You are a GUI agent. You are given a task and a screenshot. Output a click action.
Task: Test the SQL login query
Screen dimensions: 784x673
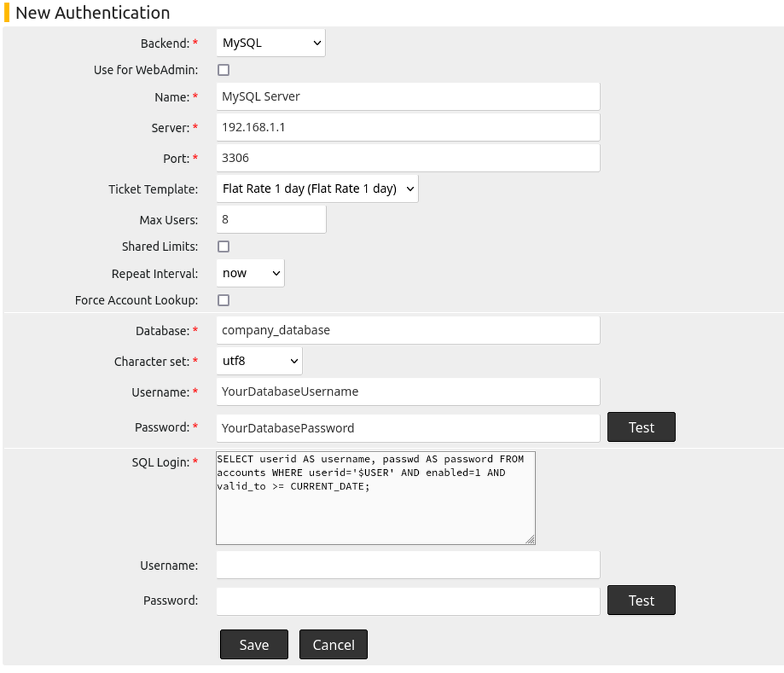(x=641, y=600)
